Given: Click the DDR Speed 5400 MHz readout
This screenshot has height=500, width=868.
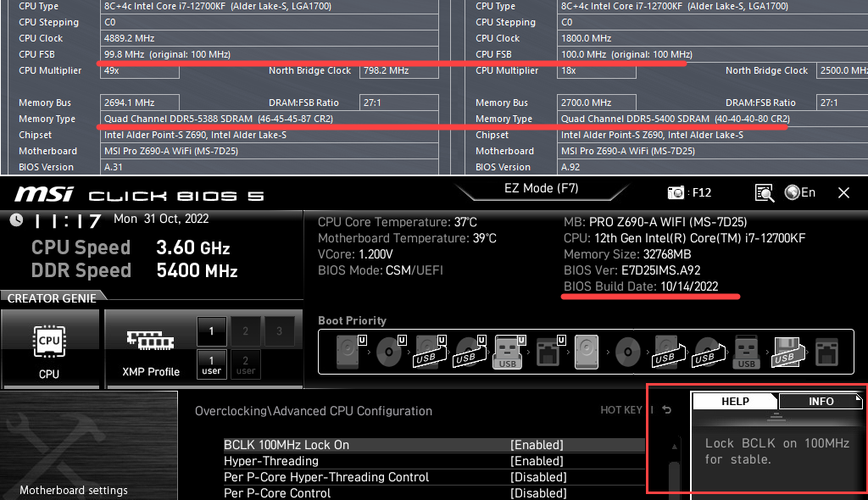Looking at the screenshot, I should (x=135, y=271).
